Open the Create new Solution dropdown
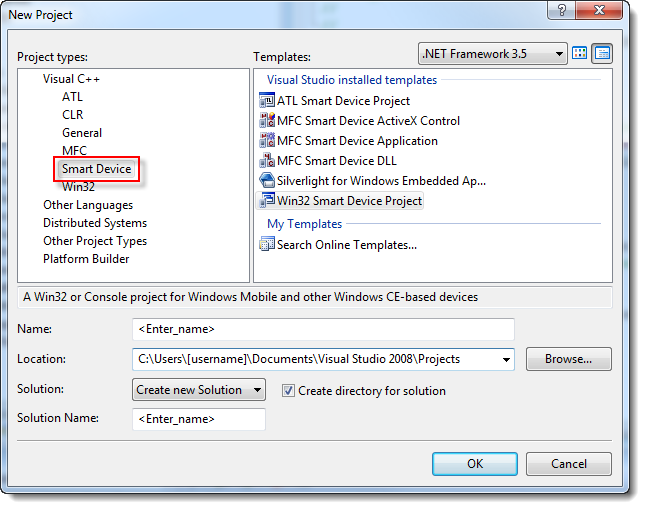This screenshot has height=509, width=645. click(199, 390)
